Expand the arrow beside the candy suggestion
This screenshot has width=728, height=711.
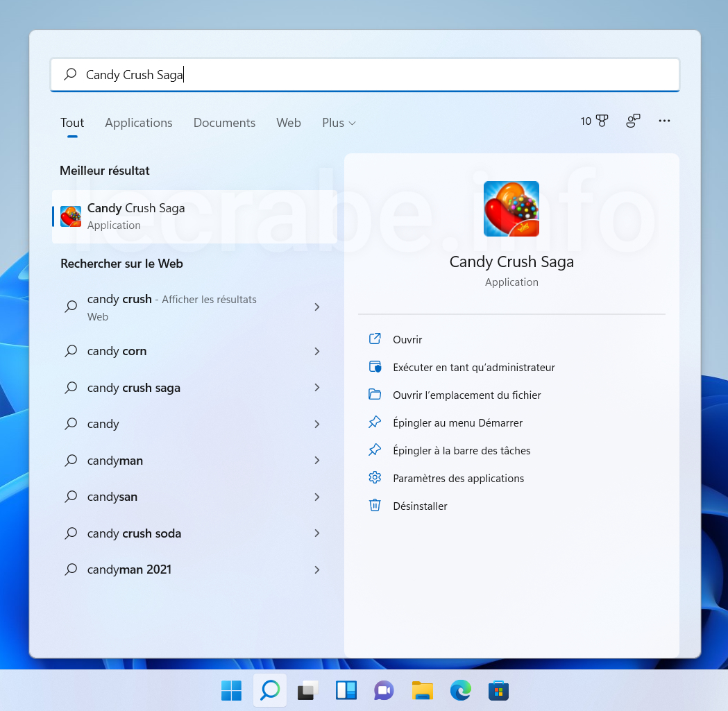click(x=317, y=425)
